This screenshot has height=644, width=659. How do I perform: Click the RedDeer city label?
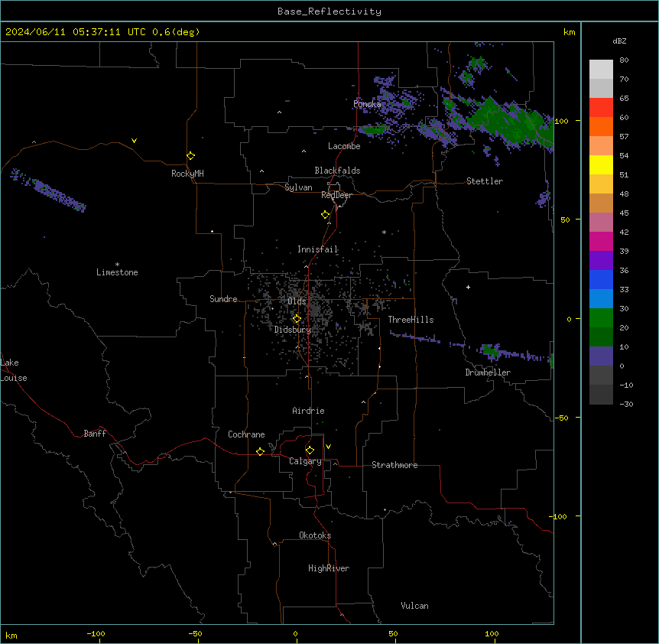(x=336, y=195)
